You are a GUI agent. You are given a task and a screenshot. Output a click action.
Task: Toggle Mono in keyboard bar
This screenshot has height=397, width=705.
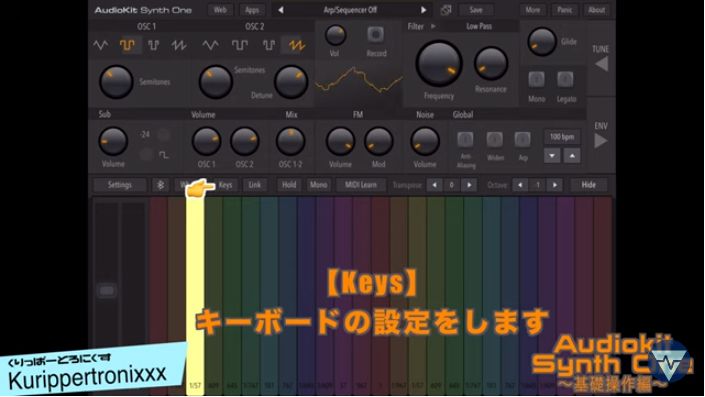coord(318,185)
